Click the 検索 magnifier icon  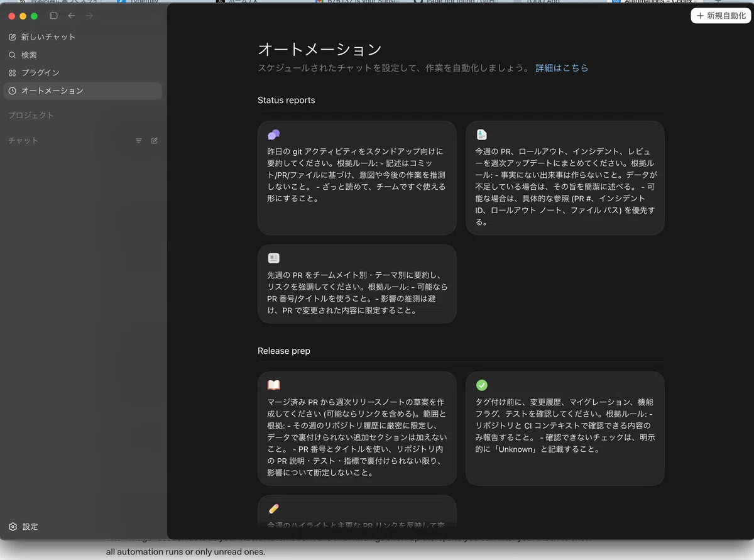click(x=13, y=55)
